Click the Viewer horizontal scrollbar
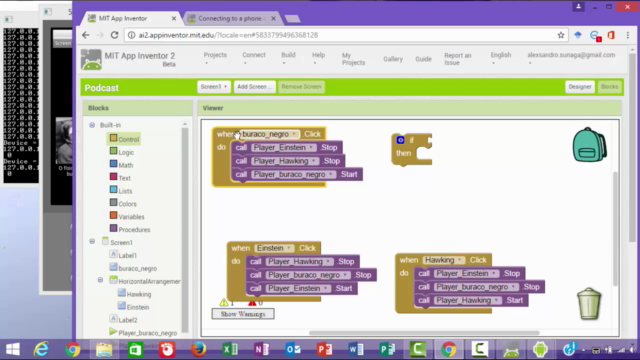Screen dimensions: 640x360 click(x=424, y=333)
